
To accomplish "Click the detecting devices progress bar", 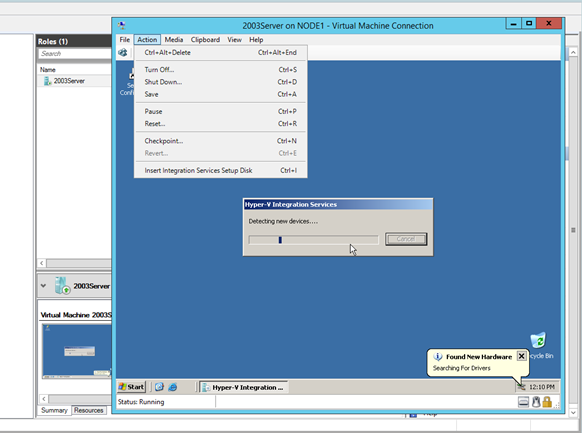I will (313, 240).
